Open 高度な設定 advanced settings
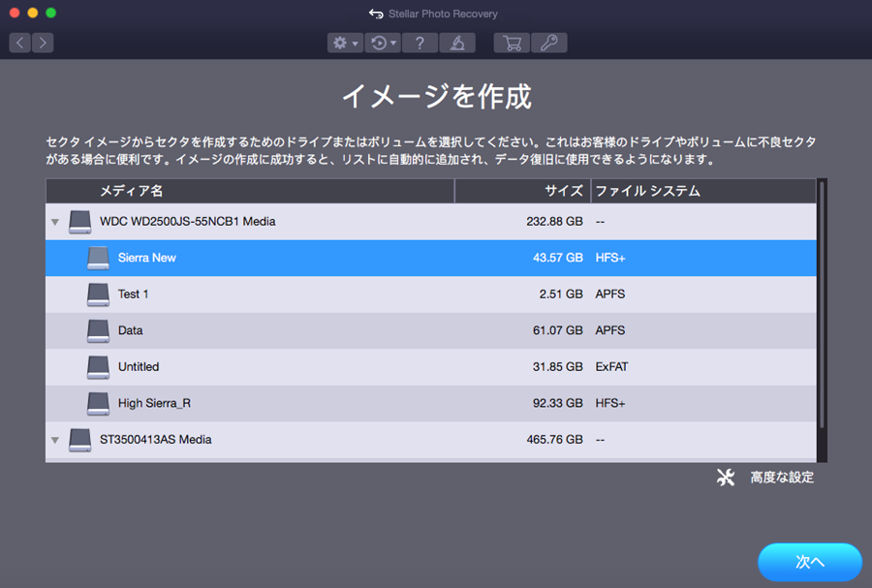This screenshot has width=872, height=588. [782, 478]
